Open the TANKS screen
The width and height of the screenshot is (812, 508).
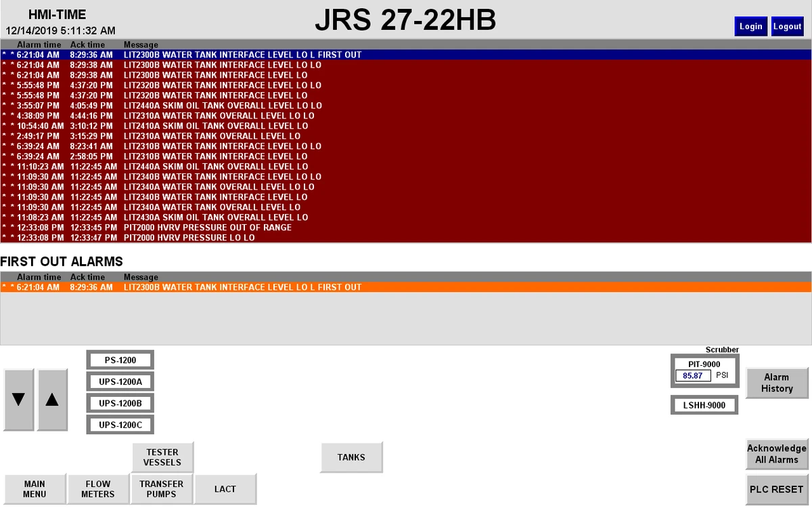click(351, 457)
